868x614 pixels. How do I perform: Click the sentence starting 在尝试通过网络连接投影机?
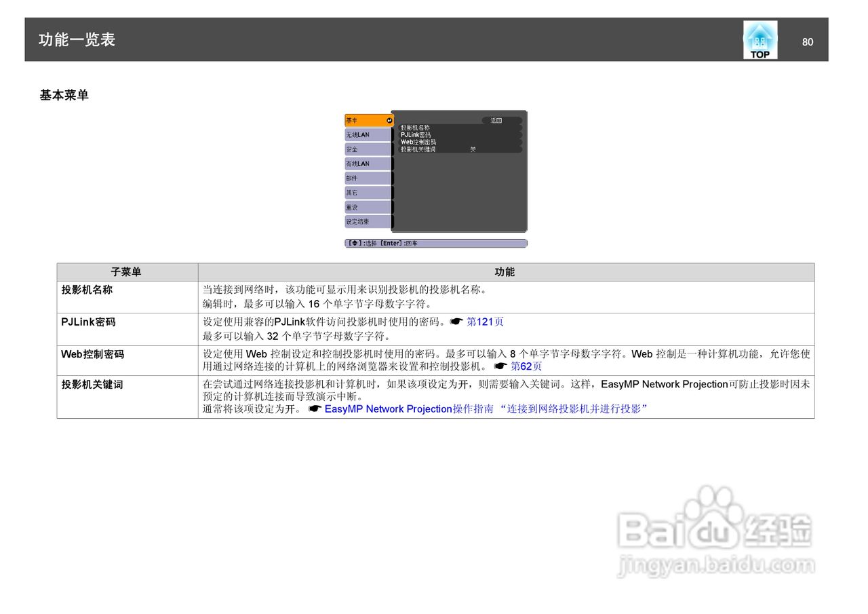click(x=507, y=390)
